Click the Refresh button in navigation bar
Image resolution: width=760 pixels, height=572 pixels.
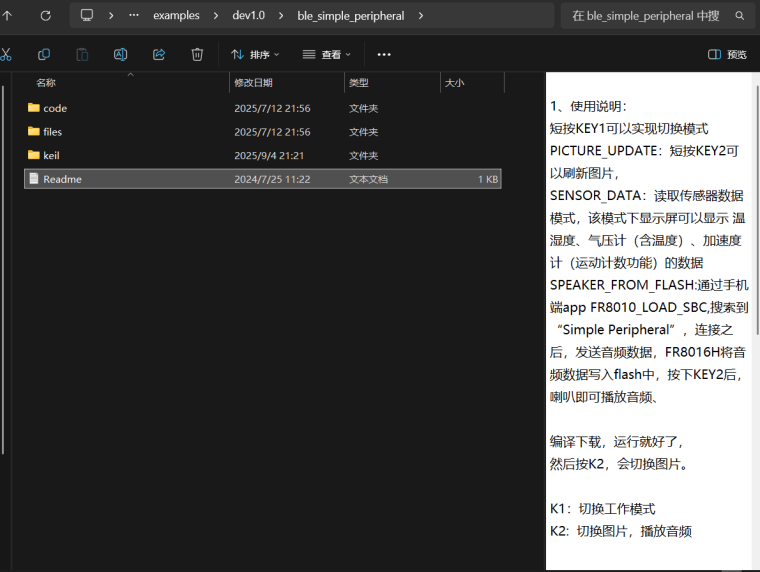pos(45,16)
